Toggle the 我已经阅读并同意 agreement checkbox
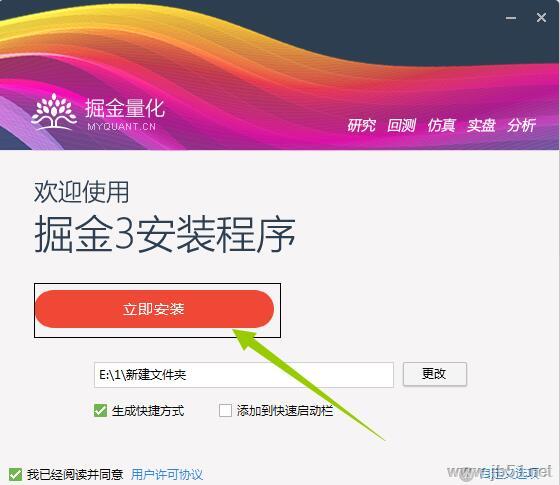The image size is (560, 485). tap(15, 475)
